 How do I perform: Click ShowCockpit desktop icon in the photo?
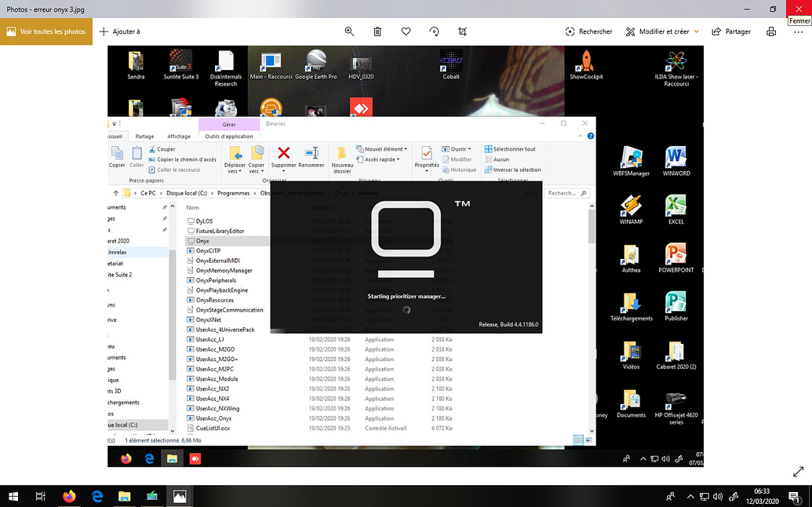pos(586,64)
